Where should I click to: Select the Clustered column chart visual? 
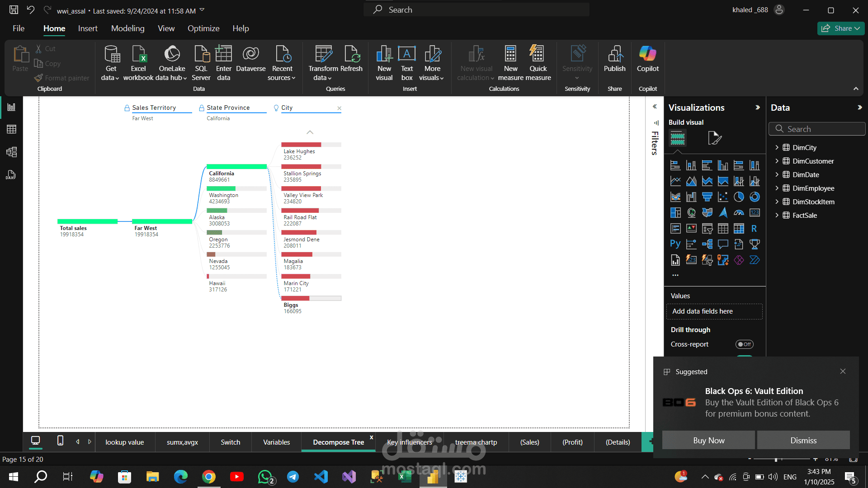(x=723, y=165)
